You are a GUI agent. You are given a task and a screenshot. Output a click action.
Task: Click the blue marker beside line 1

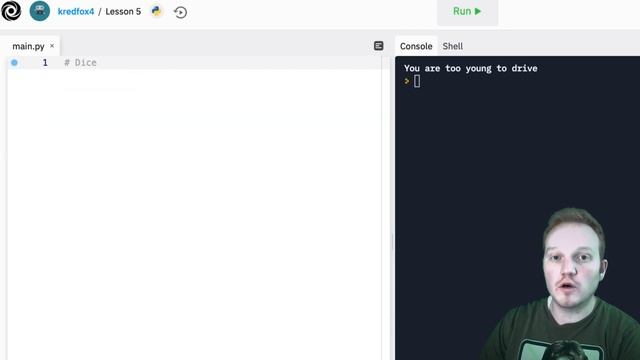coord(14,62)
